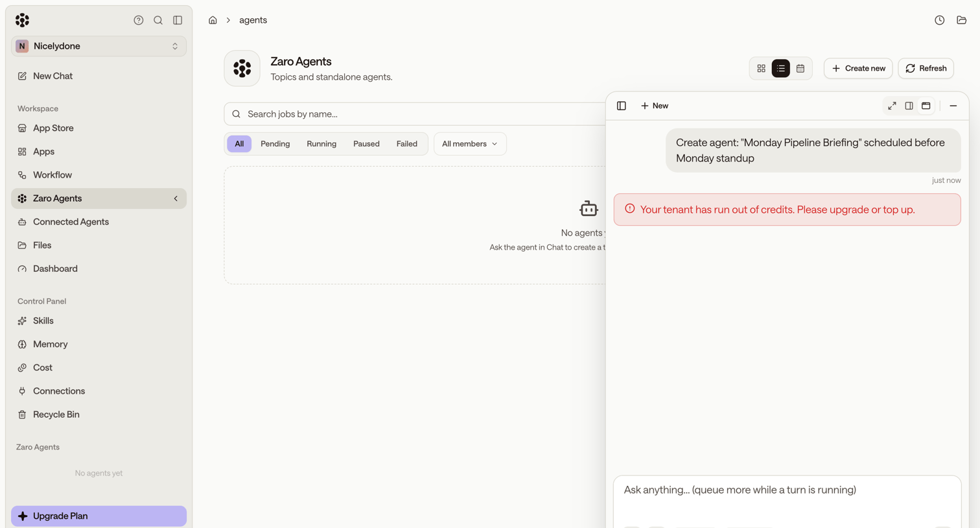The height and width of the screenshot is (528, 980).
Task: Go to home via breadcrumb icon
Action: (213, 20)
